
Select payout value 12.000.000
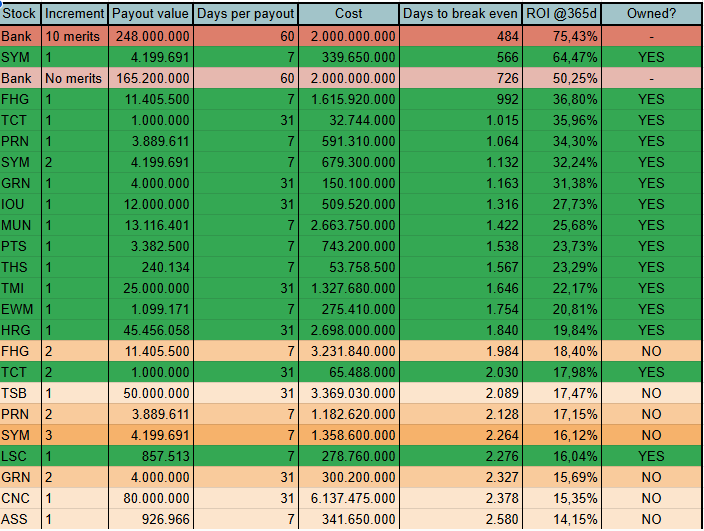click(150, 204)
